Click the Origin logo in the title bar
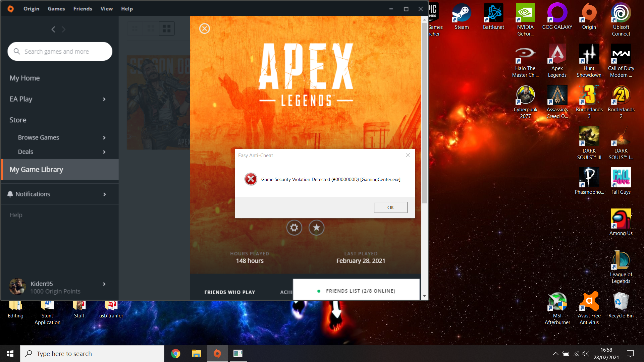 [x=11, y=9]
